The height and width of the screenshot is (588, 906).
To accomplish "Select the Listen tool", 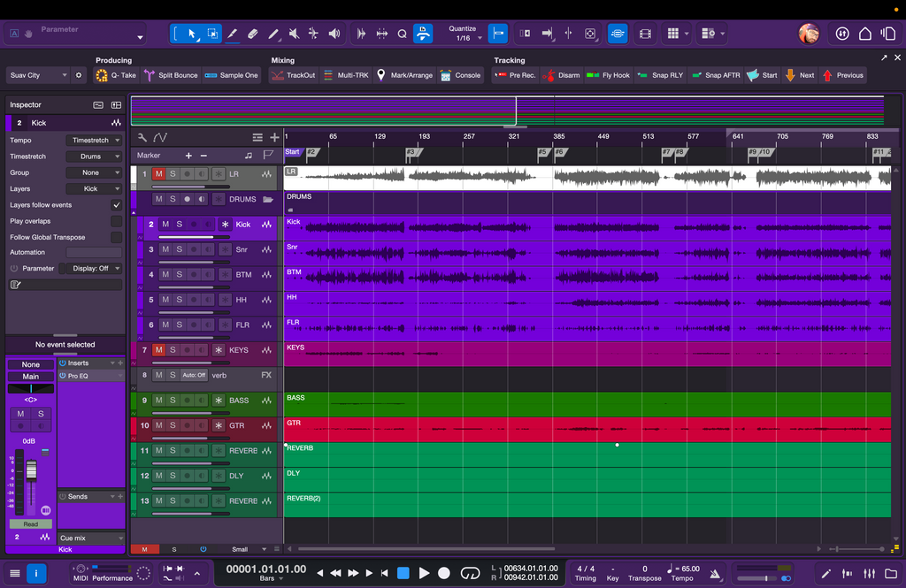I will click(x=334, y=33).
